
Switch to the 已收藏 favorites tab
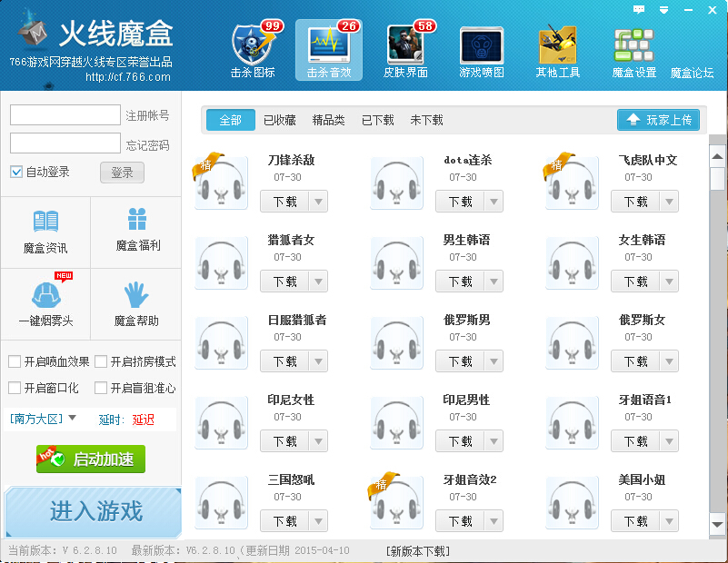279,120
